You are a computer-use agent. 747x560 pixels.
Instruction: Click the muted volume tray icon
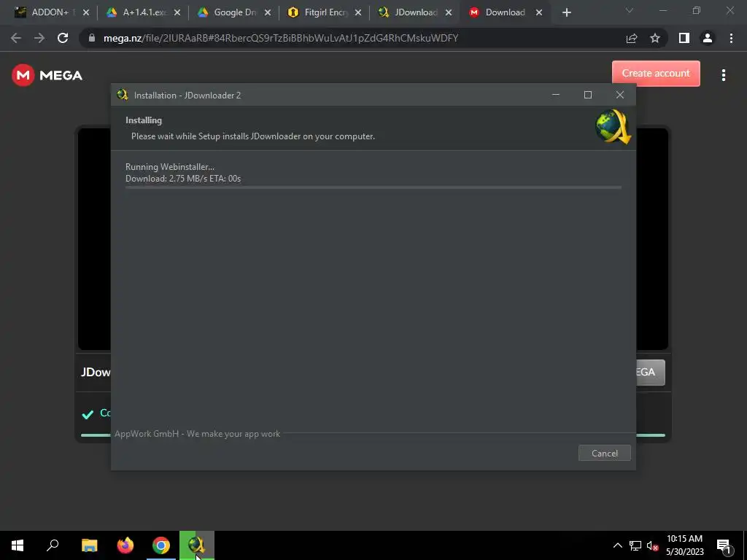pos(653,545)
